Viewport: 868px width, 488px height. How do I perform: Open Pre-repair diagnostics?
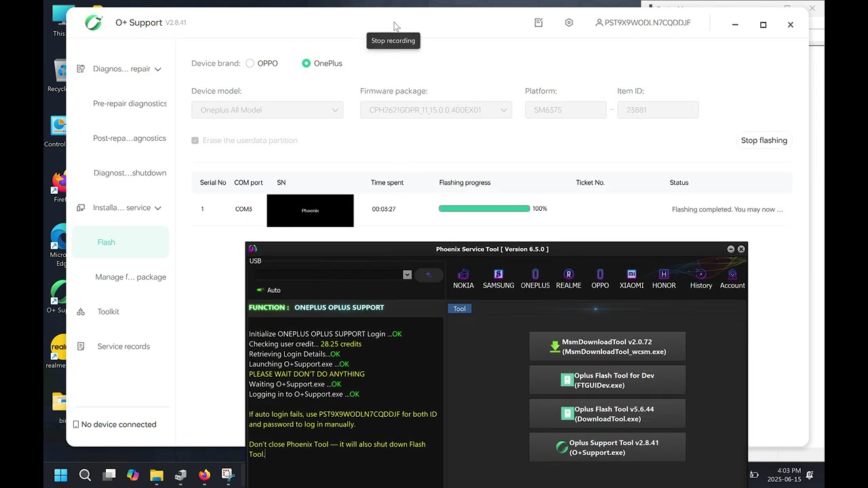coord(130,104)
